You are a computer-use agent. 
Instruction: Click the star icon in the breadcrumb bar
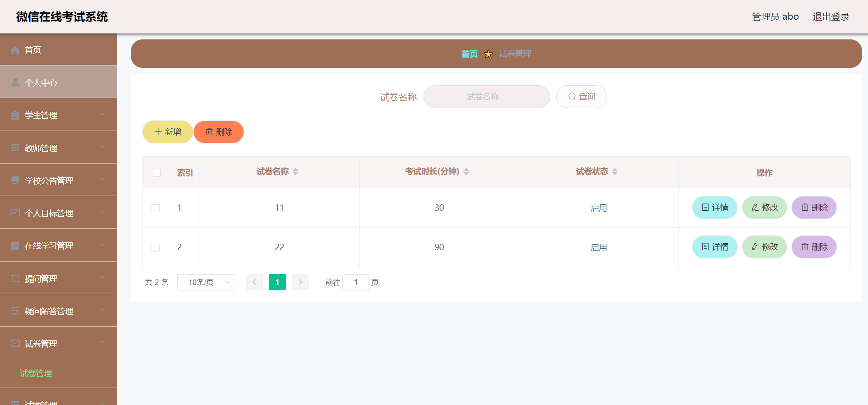coord(488,54)
